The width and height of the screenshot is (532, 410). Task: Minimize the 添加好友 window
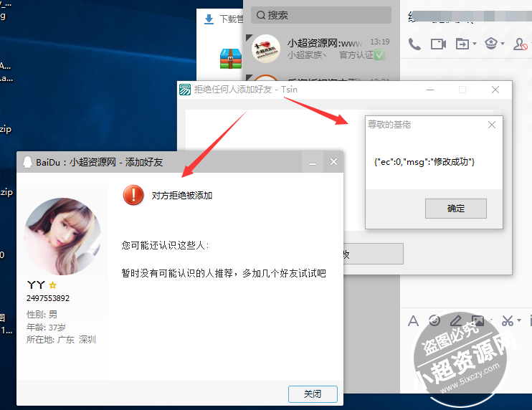(313, 163)
